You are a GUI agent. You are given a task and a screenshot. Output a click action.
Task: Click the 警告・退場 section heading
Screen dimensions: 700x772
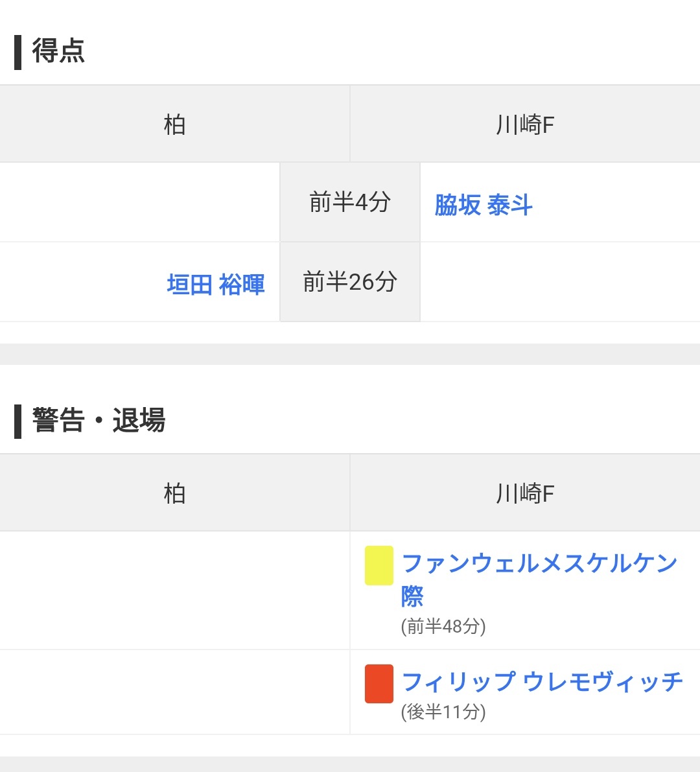99,420
